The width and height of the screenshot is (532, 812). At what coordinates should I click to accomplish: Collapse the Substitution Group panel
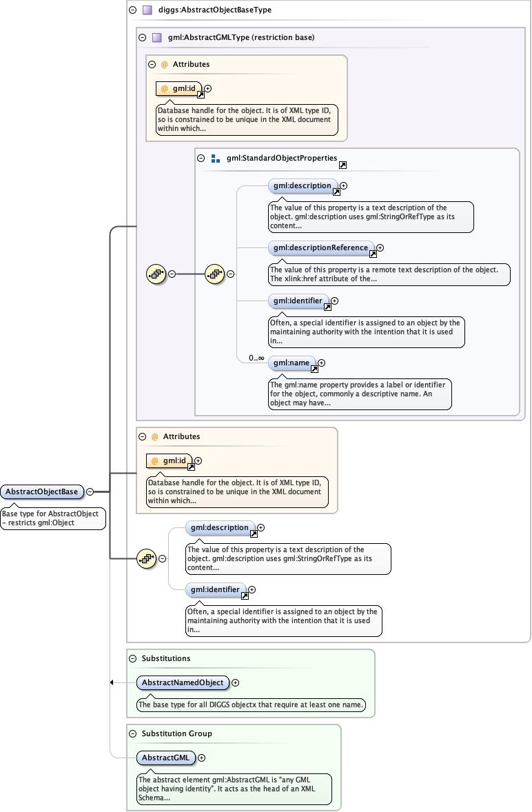pos(132,733)
